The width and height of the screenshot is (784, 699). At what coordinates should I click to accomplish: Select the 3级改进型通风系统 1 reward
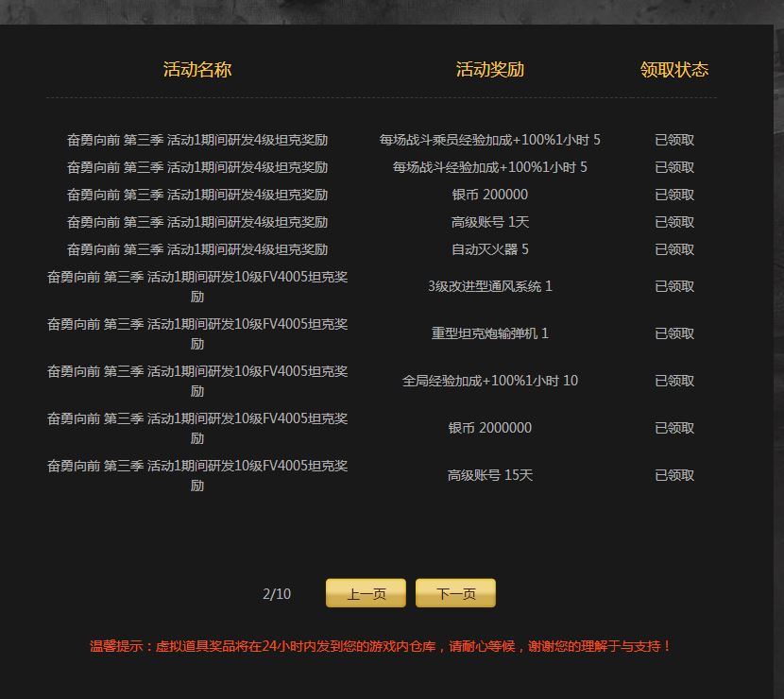(489, 286)
